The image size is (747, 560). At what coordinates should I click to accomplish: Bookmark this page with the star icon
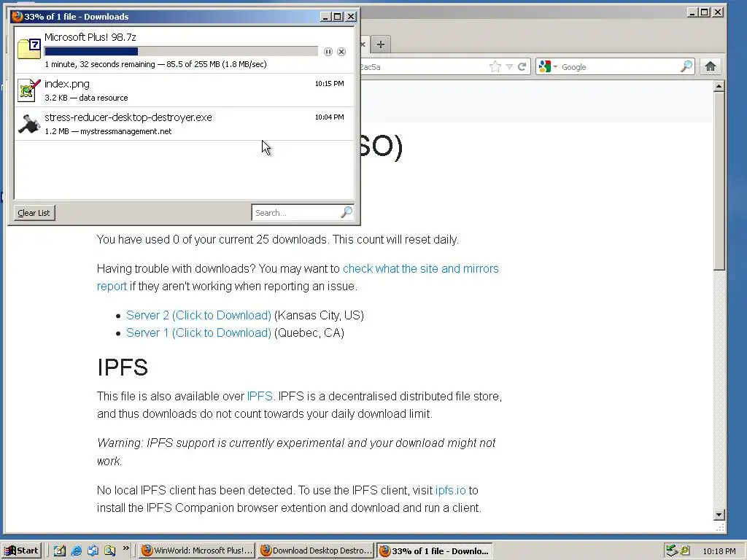(495, 66)
